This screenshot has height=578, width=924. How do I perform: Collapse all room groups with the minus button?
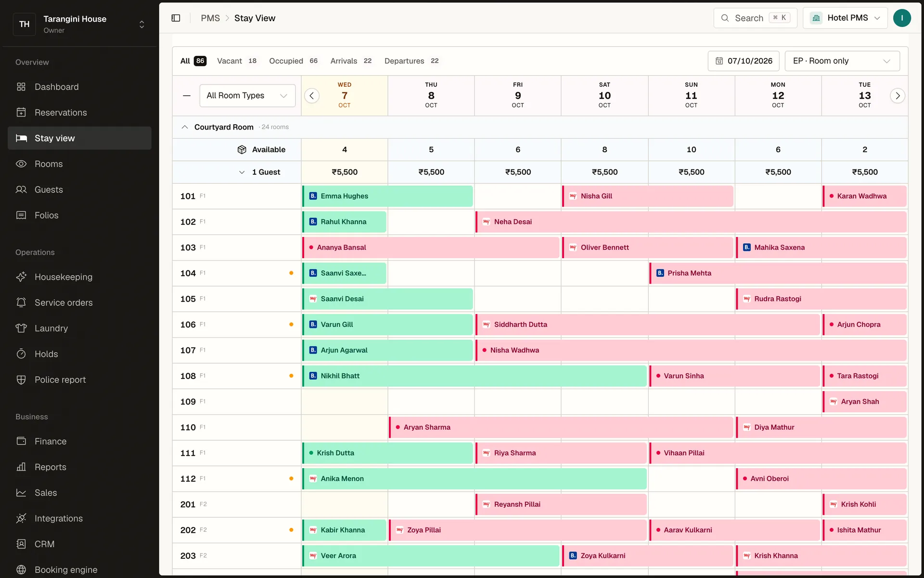coord(187,95)
